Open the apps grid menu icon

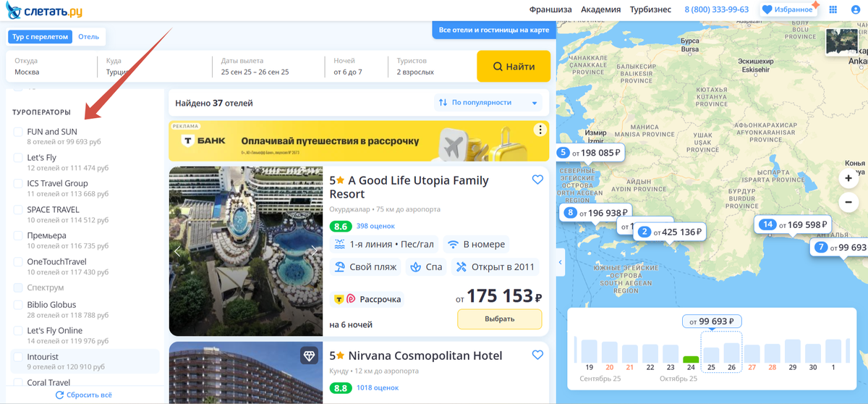(833, 9)
